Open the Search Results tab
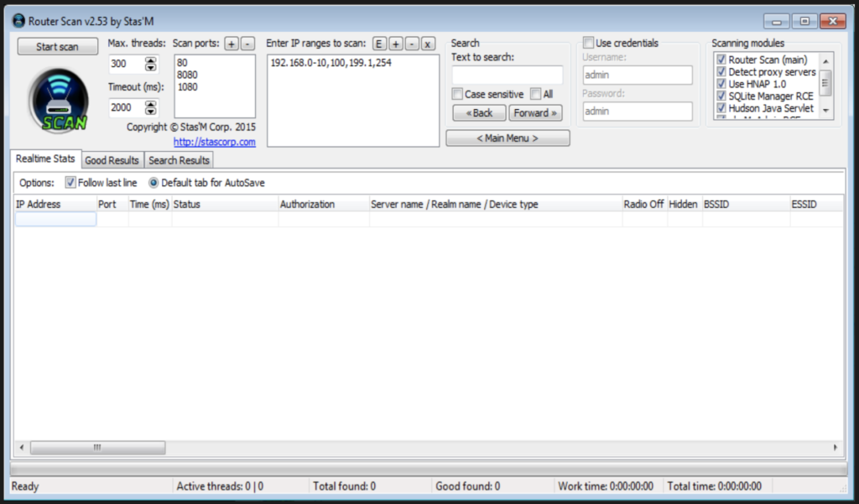Viewport: 859px width, 504px height. point(180,160)
